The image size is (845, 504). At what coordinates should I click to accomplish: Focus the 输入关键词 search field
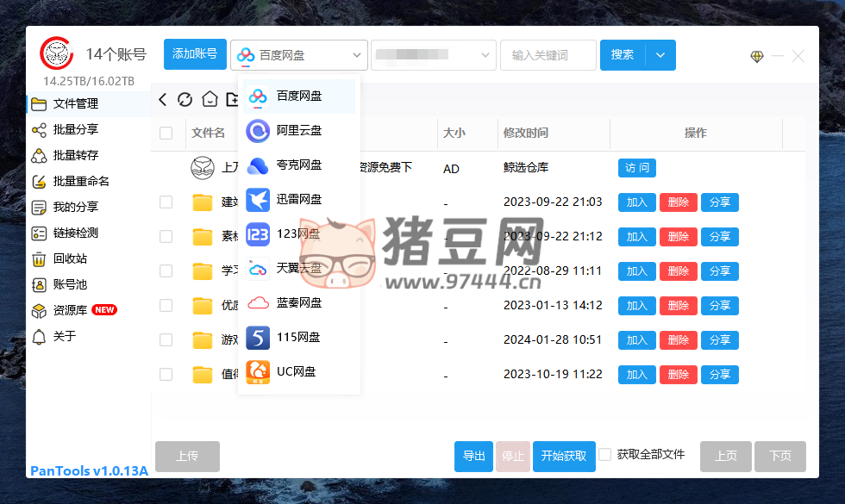point(548,55)
